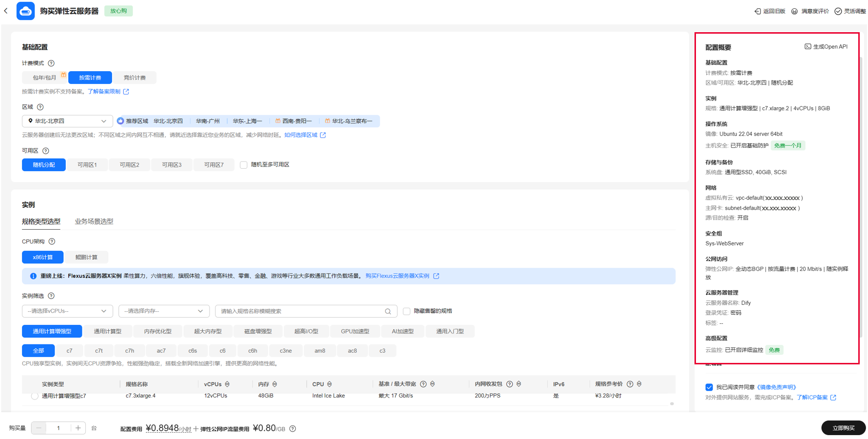Pick recommended region 华南-广州
This screenshot has width=868, height=439.
[x=208, y=121]
